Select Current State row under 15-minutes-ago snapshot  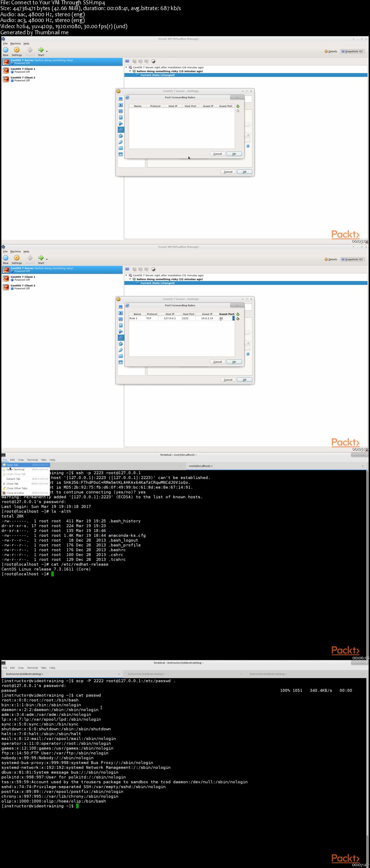246,75
